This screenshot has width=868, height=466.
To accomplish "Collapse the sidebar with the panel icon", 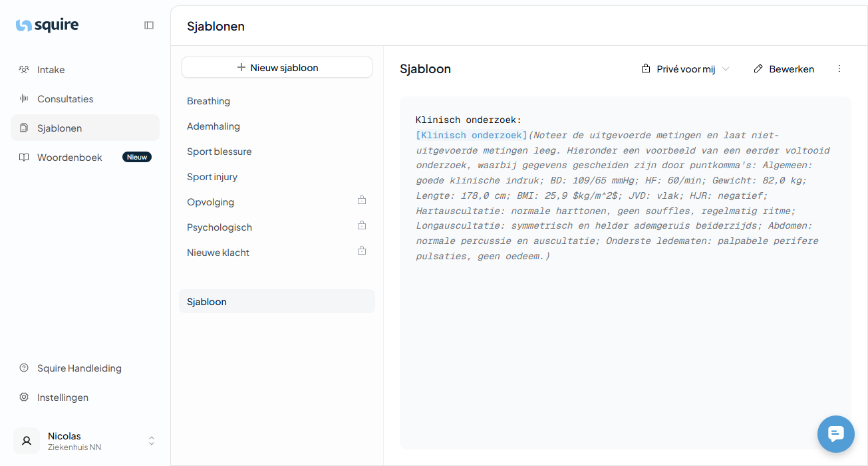I will pos(149,25).
